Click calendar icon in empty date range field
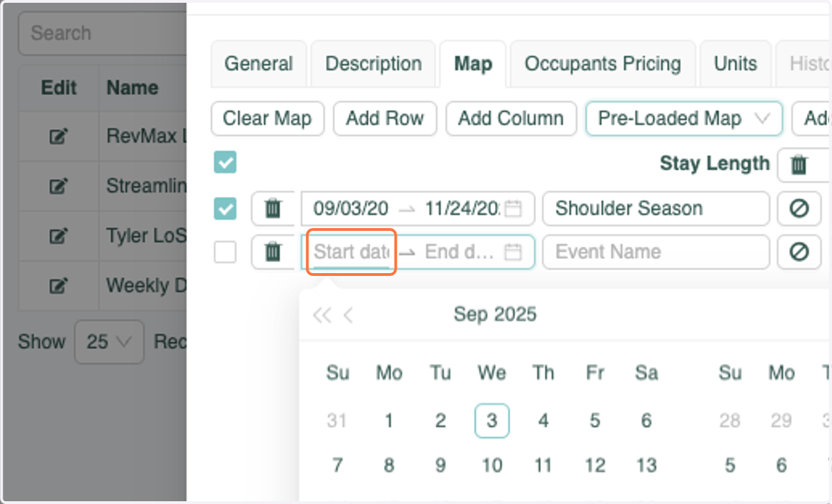Screen dimensions: 832x504 click(512, 252)
